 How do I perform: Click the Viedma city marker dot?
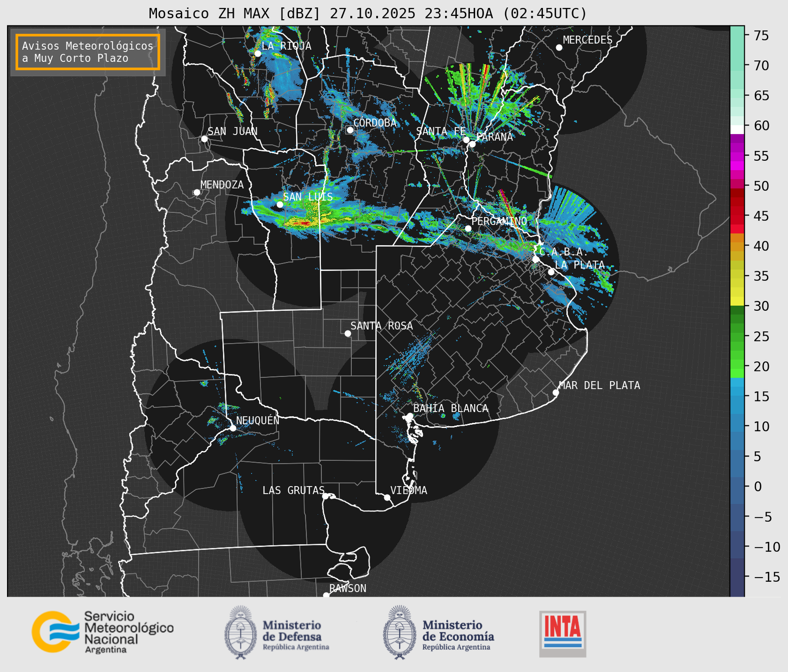387,497
